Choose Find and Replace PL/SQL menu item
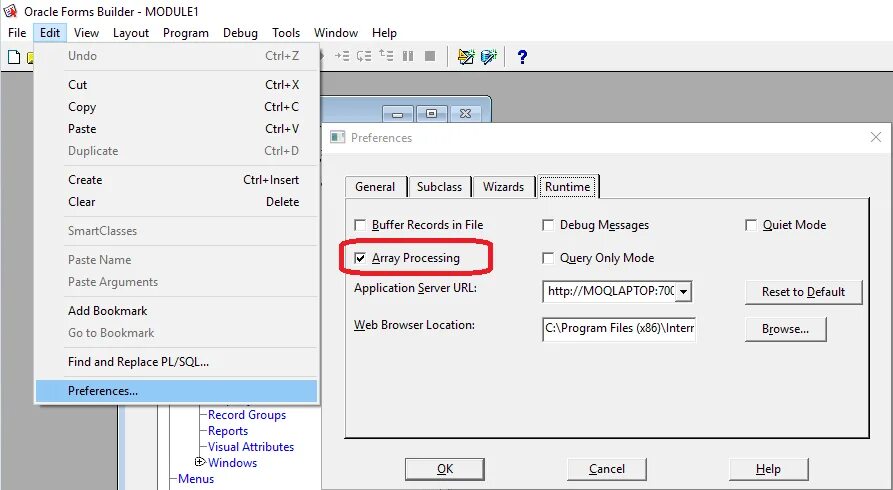 [177, 362]
